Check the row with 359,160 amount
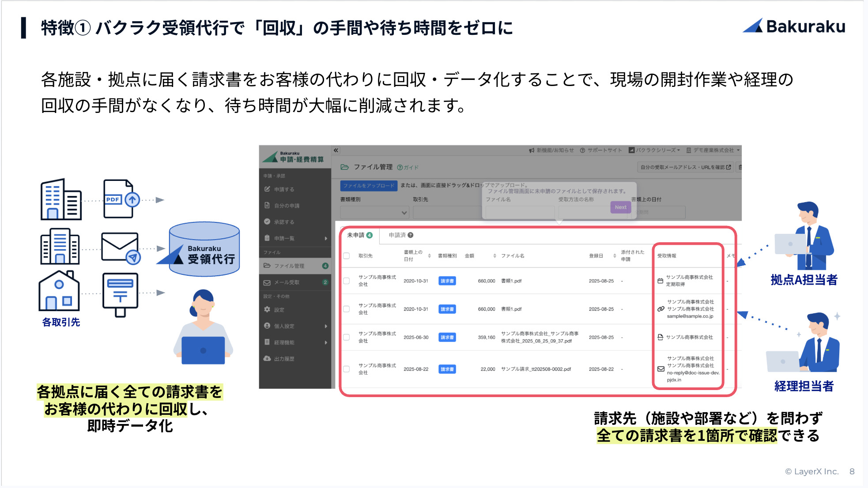 click(x=347, y=337)
